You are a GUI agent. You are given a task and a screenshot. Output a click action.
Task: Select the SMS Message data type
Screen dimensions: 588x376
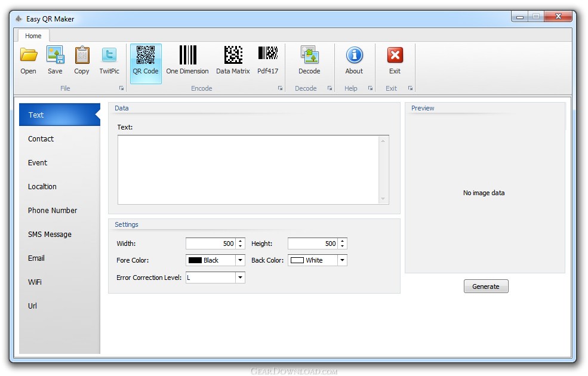60,235
